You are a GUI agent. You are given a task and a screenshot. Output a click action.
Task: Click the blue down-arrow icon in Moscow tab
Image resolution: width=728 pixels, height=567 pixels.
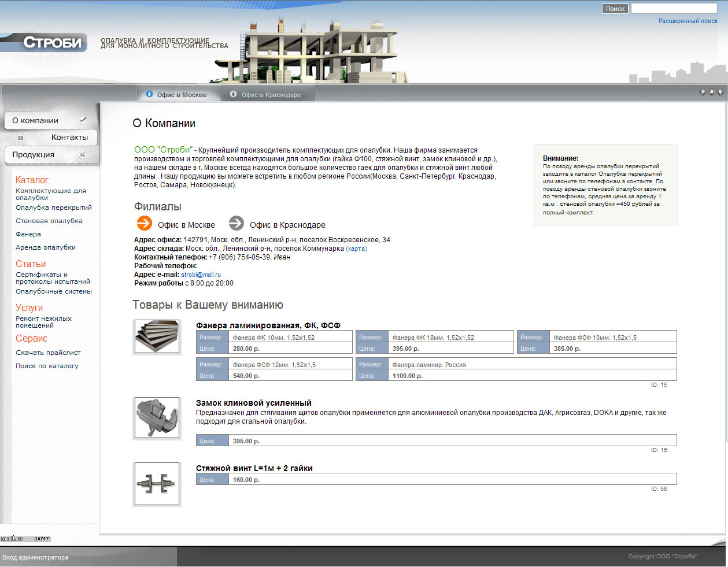(150, 94)
